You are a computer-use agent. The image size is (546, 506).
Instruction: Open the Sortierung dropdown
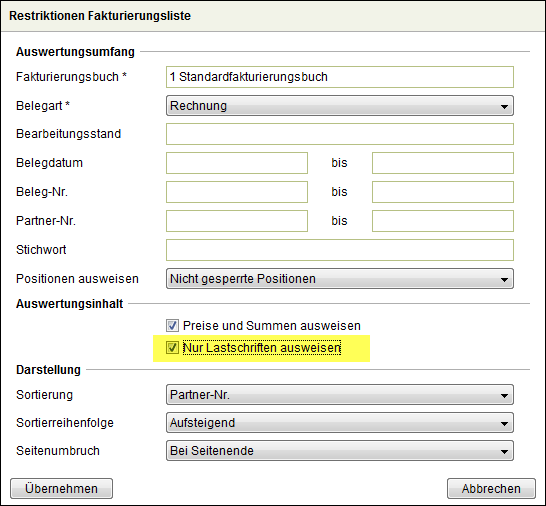(340, 395)
